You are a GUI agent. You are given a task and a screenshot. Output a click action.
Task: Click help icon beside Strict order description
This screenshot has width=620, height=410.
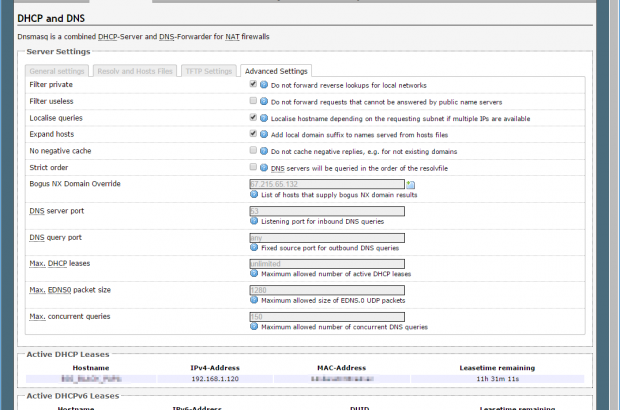click(264, 167)
